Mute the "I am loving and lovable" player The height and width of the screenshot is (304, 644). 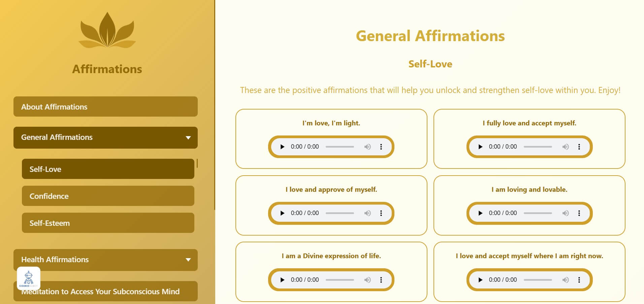click(x=566, y=213)
